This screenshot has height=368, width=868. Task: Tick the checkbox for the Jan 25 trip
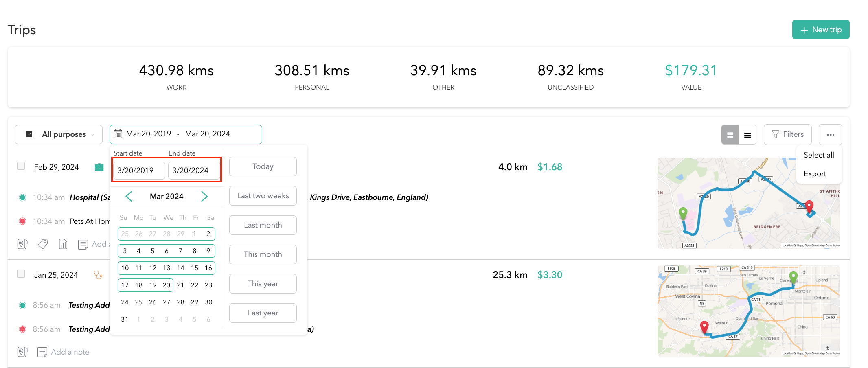pyautogui.click(x=21, y=274)
